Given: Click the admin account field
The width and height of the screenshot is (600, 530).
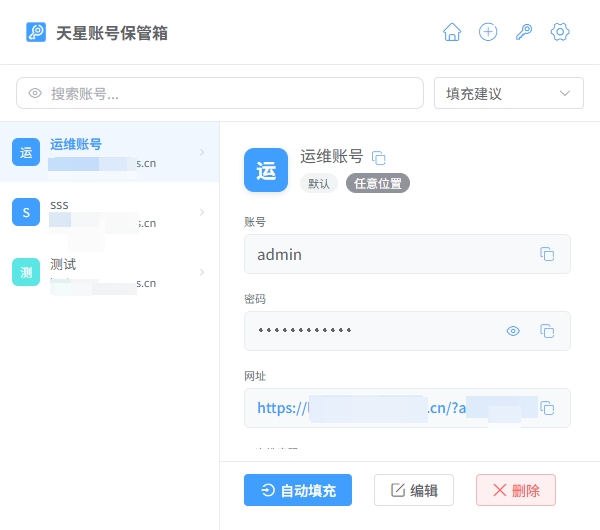Looking at the screenshot, I should pyautogui.click(x=407, y=254).
